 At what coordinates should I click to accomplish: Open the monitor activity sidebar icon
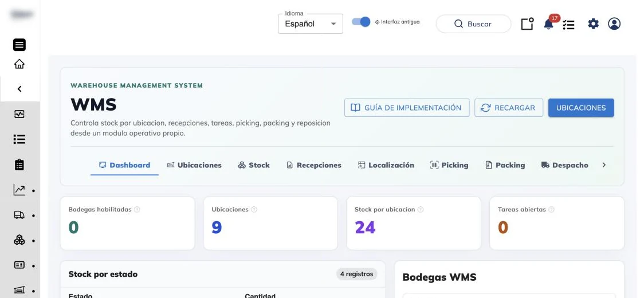19,114
